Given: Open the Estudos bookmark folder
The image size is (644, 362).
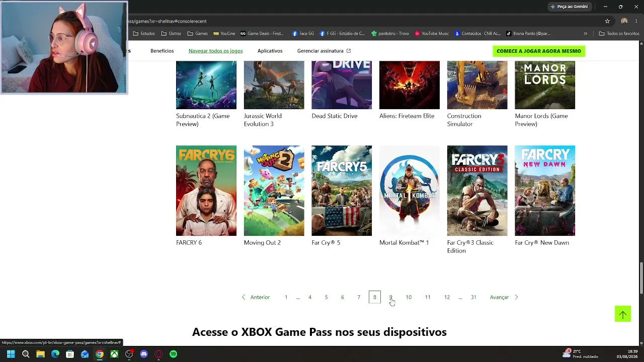Looking at the screenshot, I should pyautogui.click(x=144, y=34).
